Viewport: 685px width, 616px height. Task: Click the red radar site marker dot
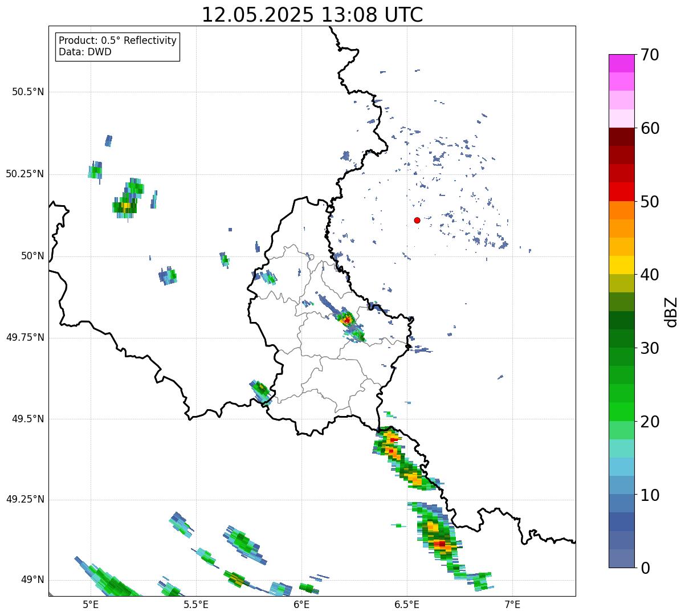417,221
